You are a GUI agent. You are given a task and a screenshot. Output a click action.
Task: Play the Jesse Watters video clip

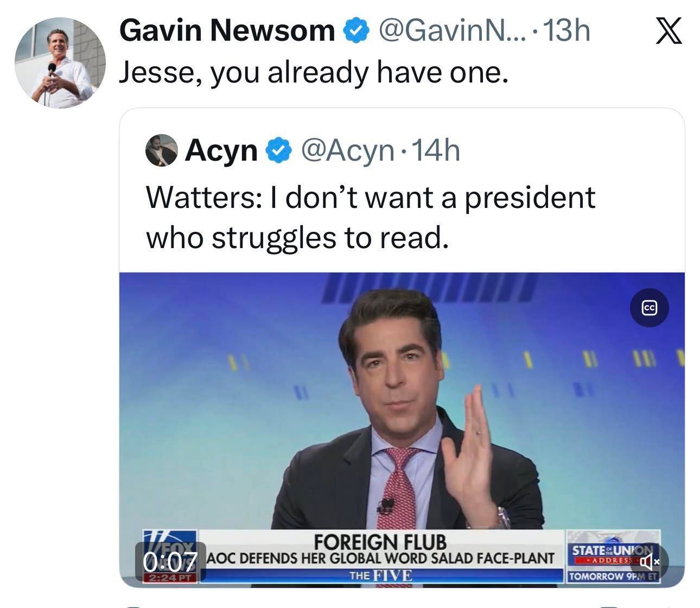click(x=402, y=413)
